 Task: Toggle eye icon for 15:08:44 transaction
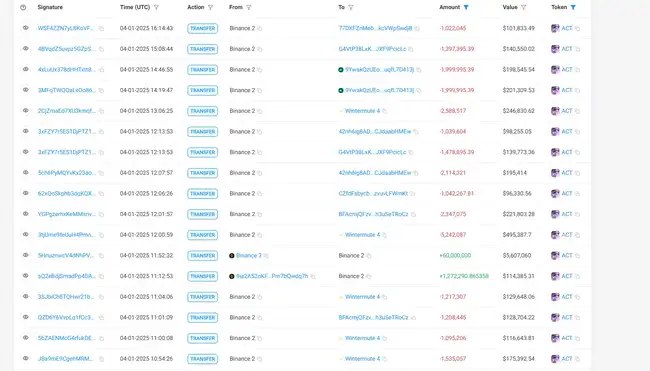pyautogui.click(x=26, y=48)
